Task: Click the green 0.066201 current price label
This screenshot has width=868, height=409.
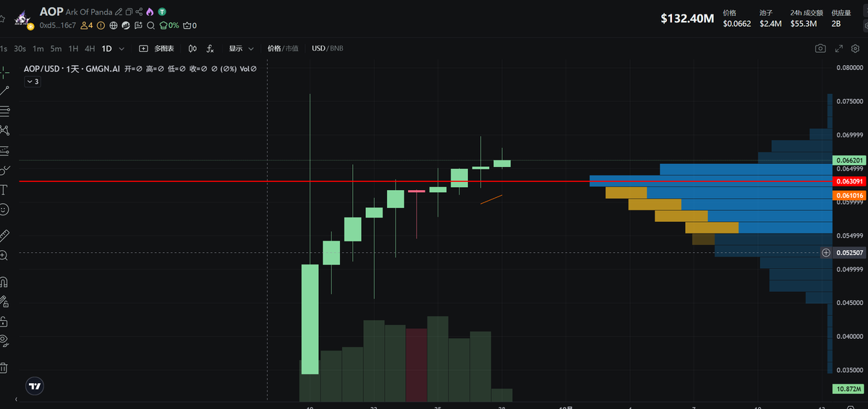Action: 848,160
